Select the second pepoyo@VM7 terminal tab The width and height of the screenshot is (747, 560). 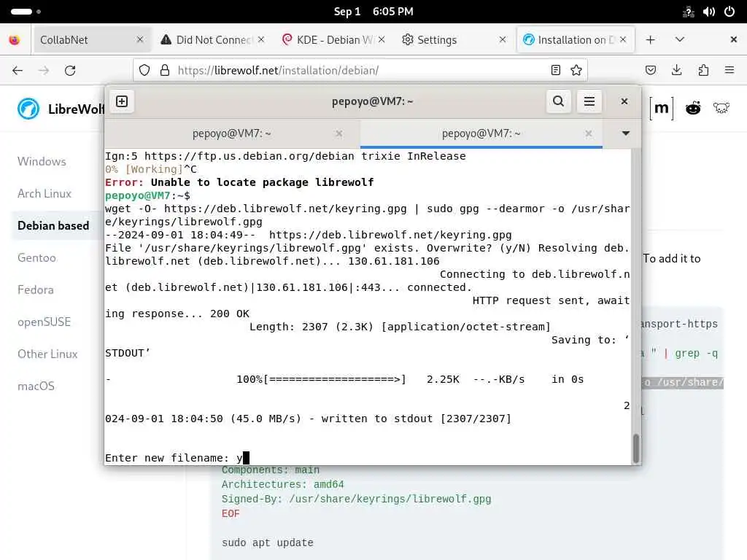coord(481,134)
